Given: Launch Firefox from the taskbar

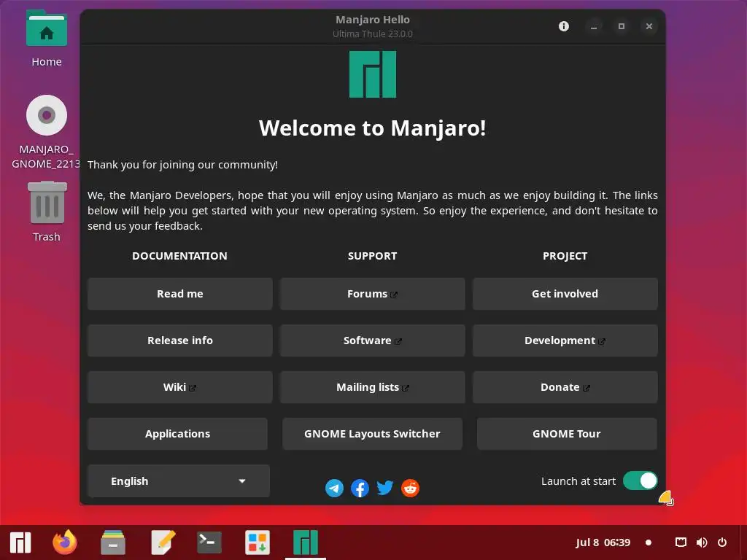Looking at the screenshot, I should tap(65, 542).
